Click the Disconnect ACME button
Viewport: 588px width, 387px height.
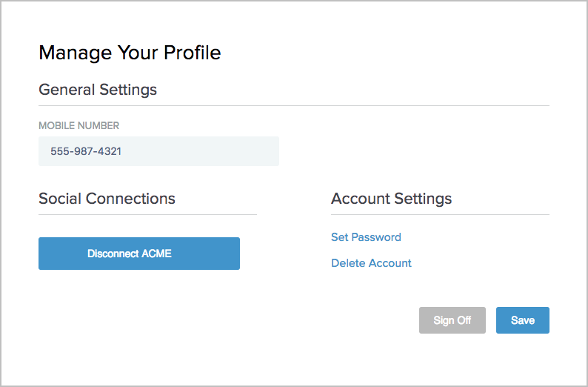(x=139, y=254)
